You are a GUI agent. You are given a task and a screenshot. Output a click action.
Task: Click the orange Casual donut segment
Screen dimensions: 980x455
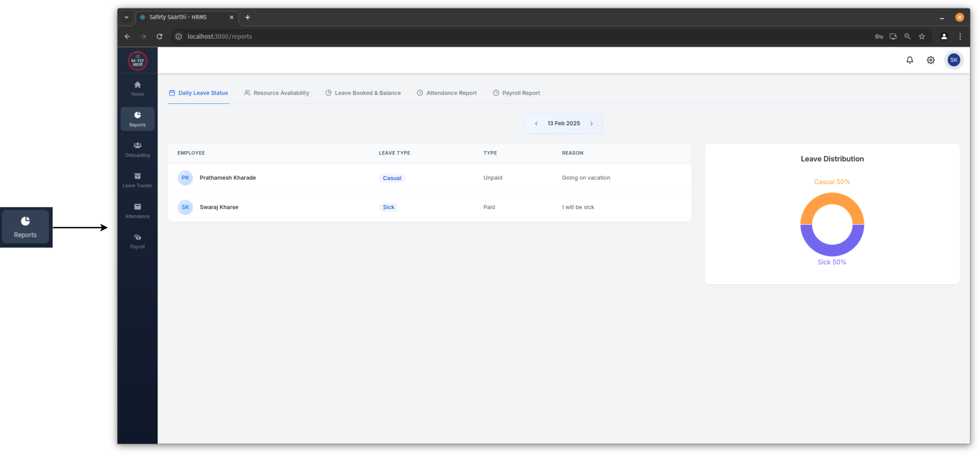(832, 199)
